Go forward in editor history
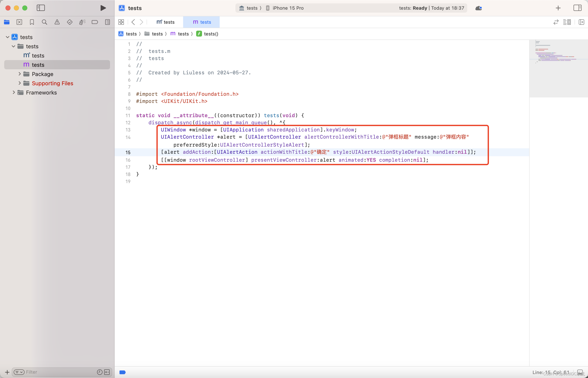 pos(141,22)
